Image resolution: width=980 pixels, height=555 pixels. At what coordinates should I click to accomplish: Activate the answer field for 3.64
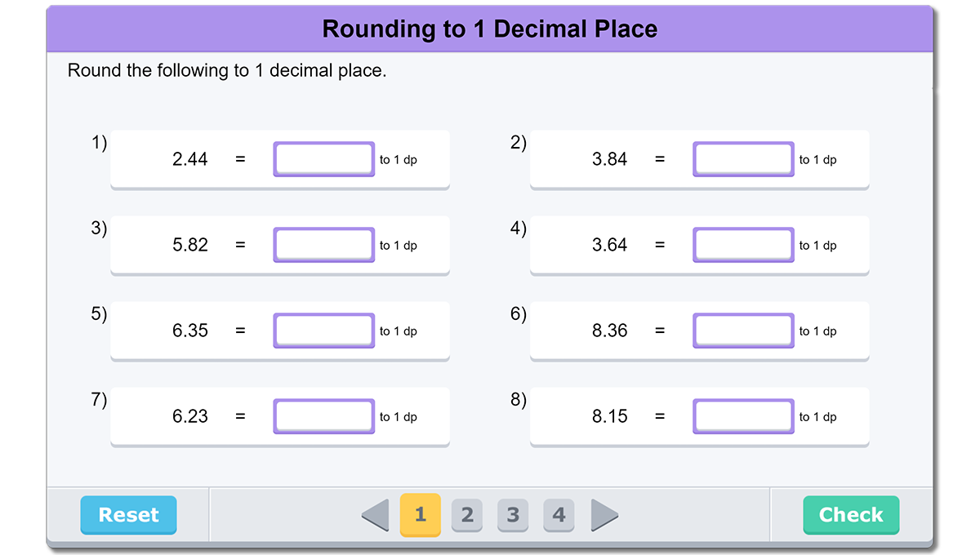(x=743, y=245)
